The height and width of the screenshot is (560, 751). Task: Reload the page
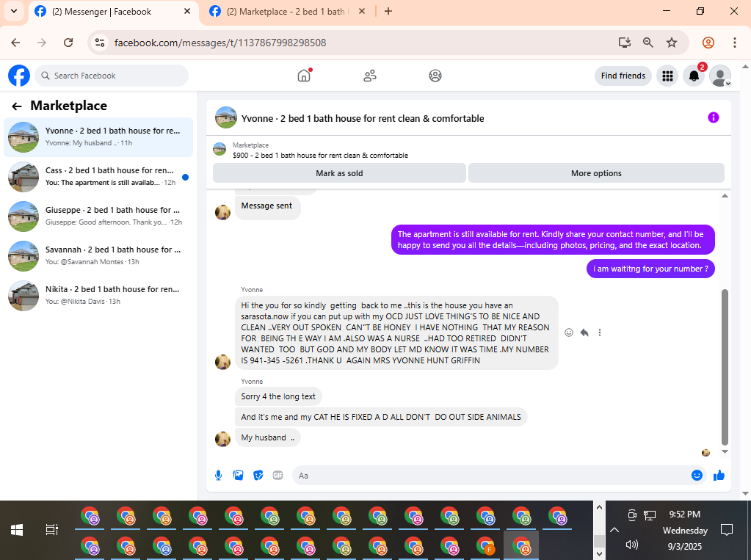click(68, 43)
